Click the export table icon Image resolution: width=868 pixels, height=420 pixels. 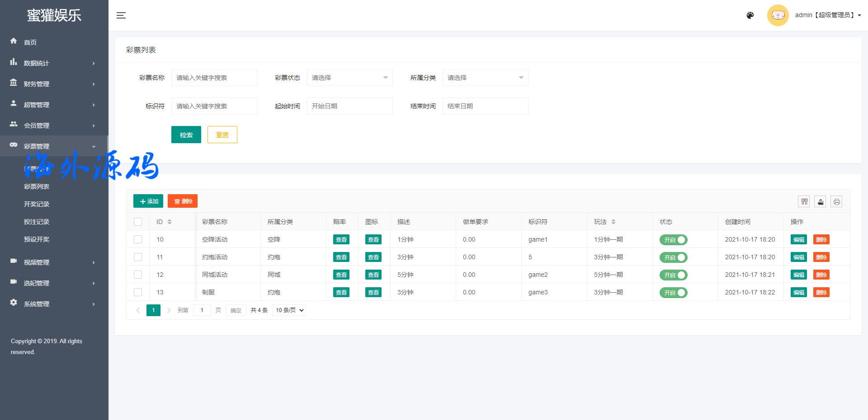(x=820, y=202)
